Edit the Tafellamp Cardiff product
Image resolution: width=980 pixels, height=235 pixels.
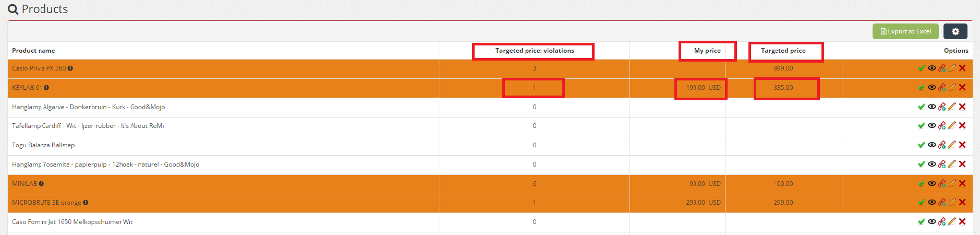pyautogui.click(x=952, y=125)
